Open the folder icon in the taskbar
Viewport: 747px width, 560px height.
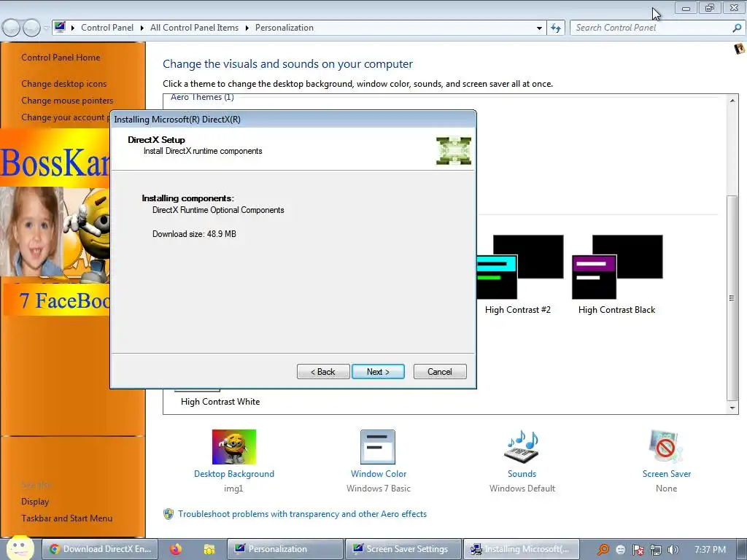click(x=209, y=549)
